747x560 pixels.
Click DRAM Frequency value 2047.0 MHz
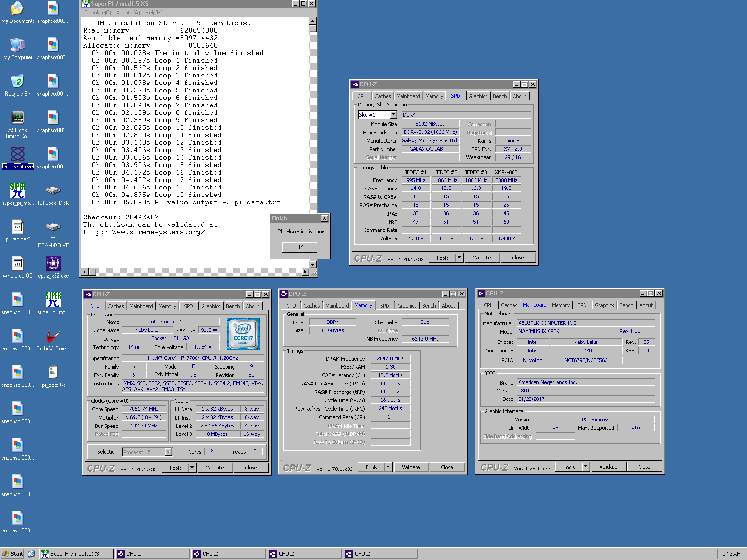(x=390, y=358)
